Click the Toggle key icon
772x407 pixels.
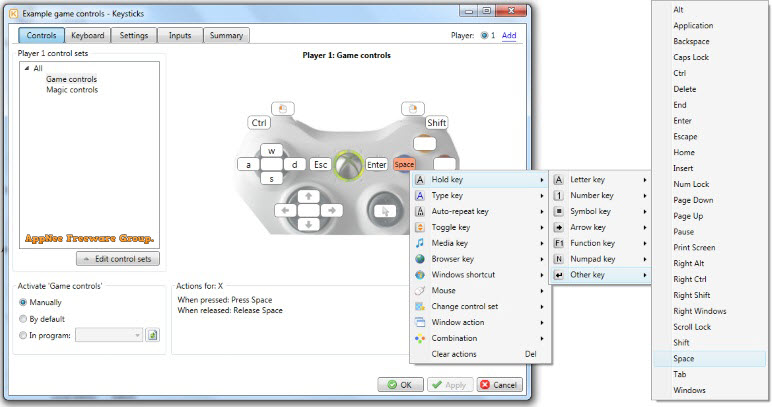point(420,227)
